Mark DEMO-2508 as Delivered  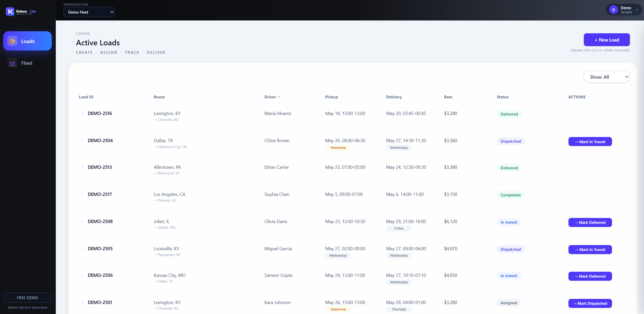(x=590, y=222)
